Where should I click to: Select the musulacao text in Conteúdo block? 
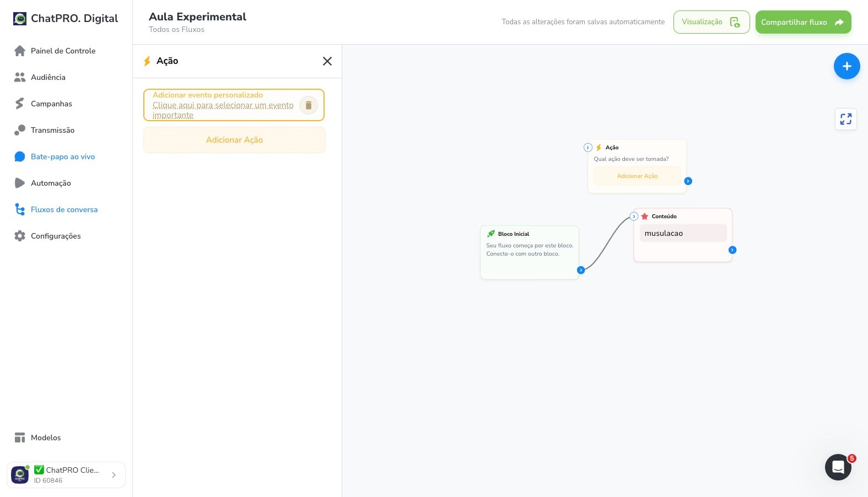click(x=664, y=234)
